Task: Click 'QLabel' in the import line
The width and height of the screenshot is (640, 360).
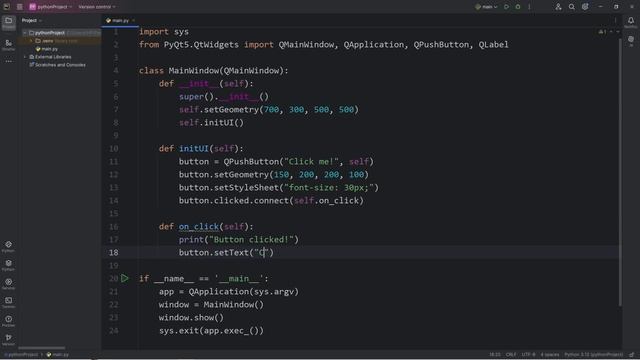Action: [x=493, y=44]
